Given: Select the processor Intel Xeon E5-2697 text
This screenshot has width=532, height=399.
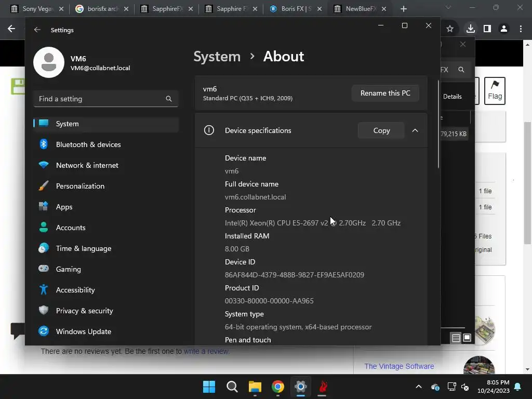Looking at the screenshot, I should click(312, 223).
